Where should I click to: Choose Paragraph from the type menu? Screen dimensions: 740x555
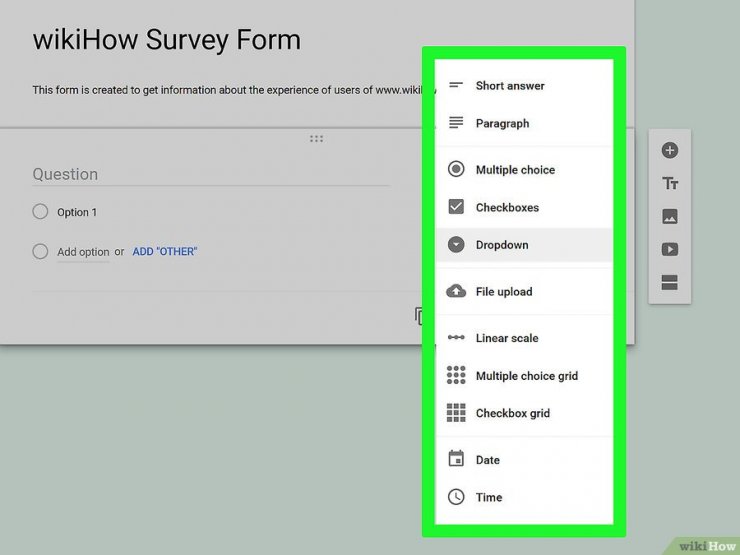[524, 123]
